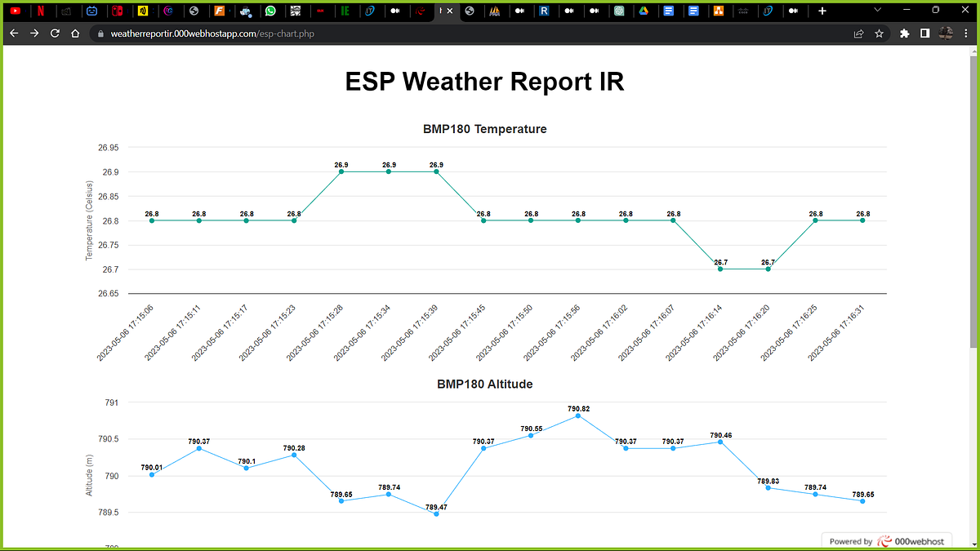The image size is (980, 551).
Task: Open the tab search chevron
Action: click(x=875, y=11)
